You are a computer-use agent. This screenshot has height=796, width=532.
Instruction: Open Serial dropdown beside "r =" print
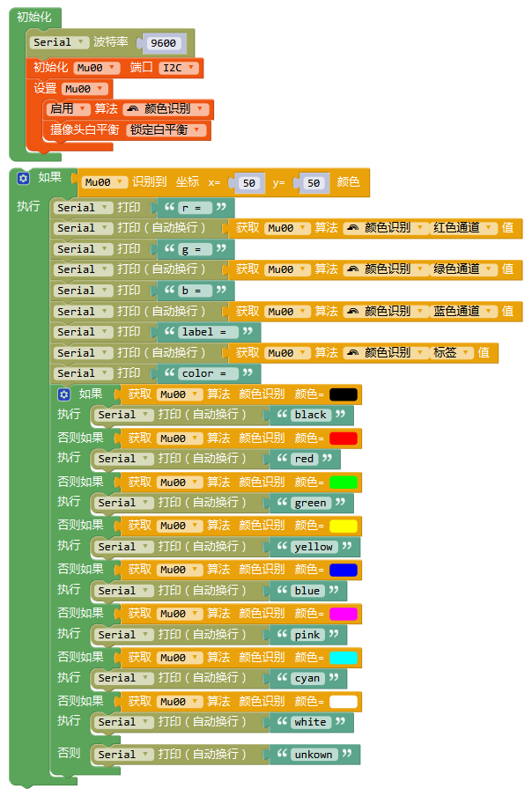84,208
